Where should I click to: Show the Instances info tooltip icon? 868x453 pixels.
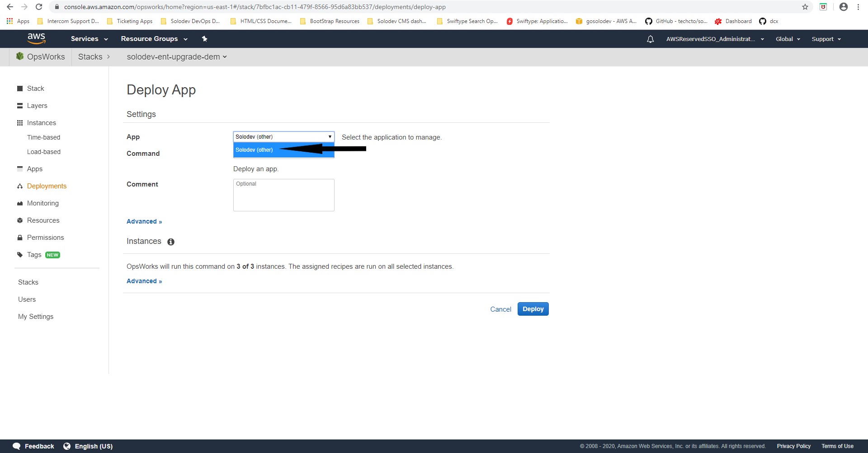[171, 242]
